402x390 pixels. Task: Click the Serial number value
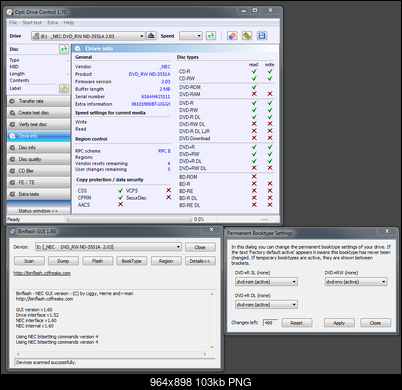click(156, 96)
